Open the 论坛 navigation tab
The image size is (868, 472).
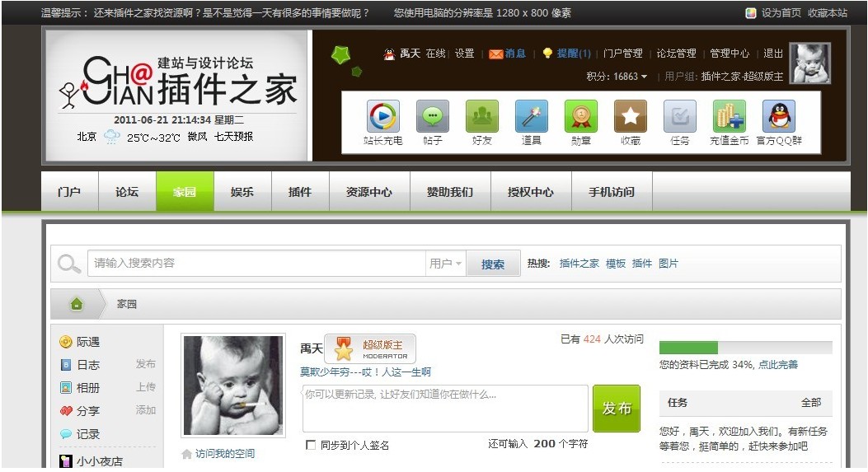tap(127, 191)
